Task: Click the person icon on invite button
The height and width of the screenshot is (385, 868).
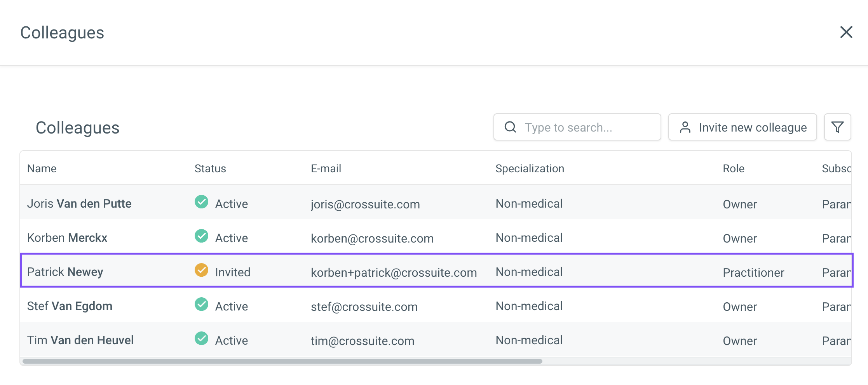Action: [685, 127]
